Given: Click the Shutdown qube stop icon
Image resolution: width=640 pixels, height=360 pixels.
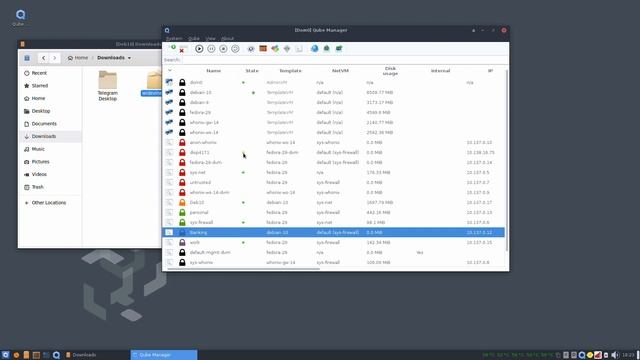Looking at the screenshot, I should pyautogui.click(x=223, y=49).
